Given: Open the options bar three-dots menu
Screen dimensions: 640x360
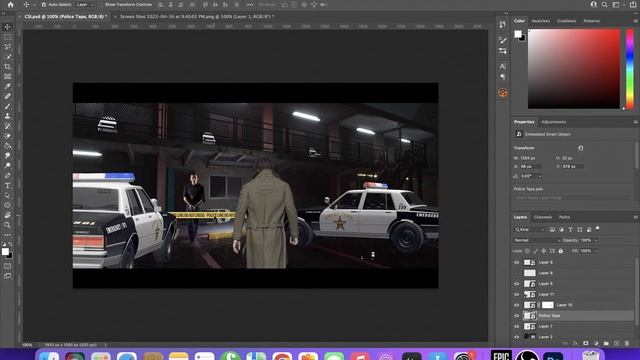Looking at the screenshot, I should (250, 4).
